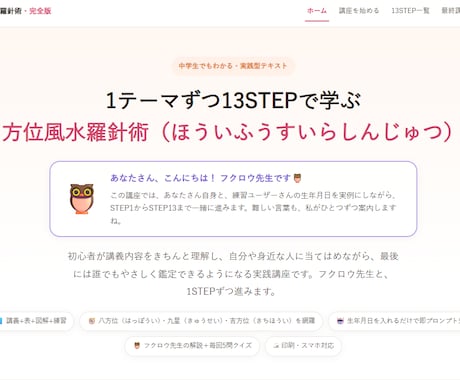Image resolution: width=460 pixels, height=380 pixels.
Task: Open the 13STEP一覧 navigation item
Action: 410,11
